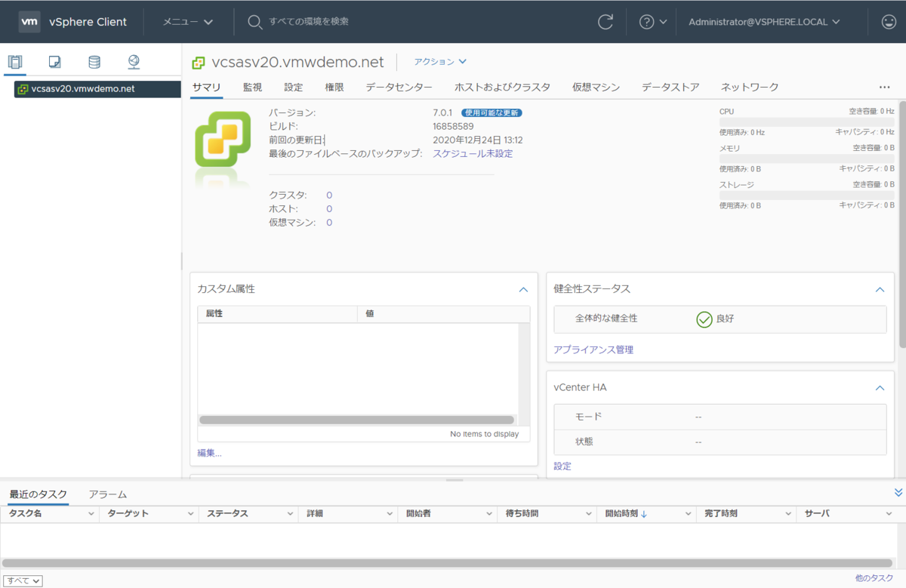
Task: Click the 仮想マシン count 0
Action: (329, 223)
